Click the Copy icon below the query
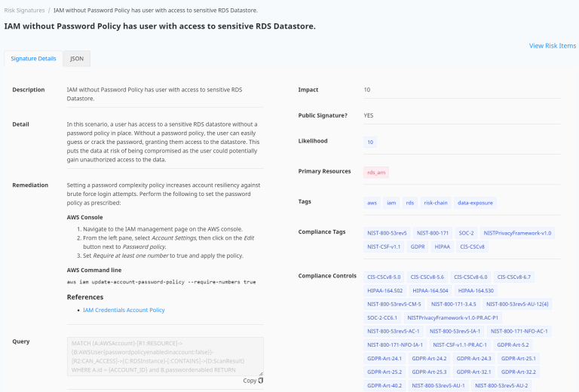Viewport: 579px width, 392px height. (260, 381)
